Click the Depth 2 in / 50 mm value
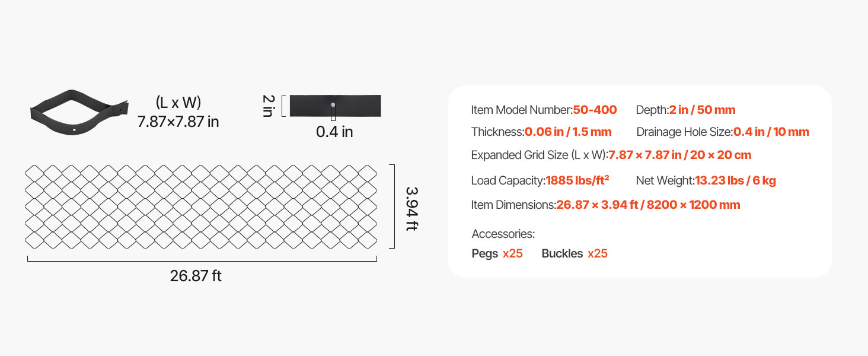Screen dimensions: 868x356 (702, 110)
